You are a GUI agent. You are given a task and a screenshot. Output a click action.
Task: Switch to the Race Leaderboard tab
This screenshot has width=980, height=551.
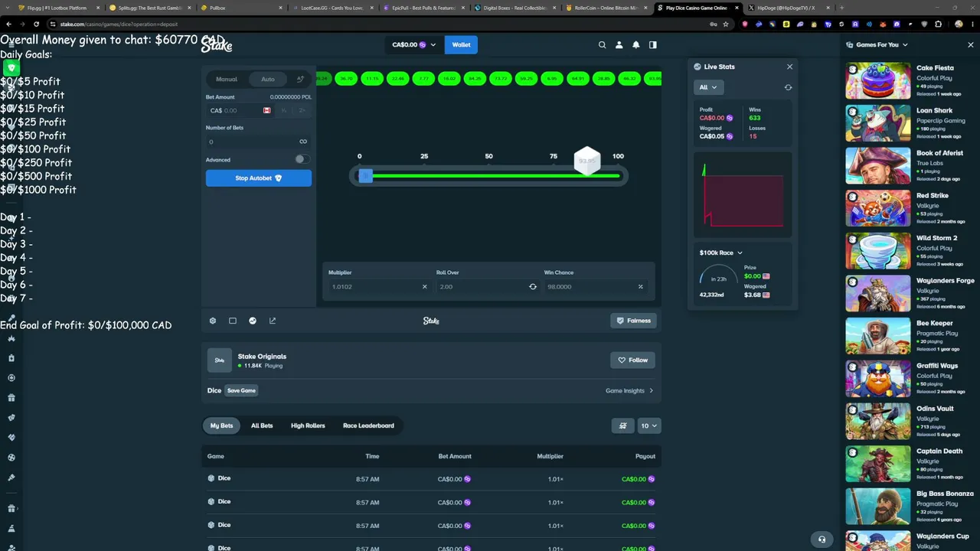368,425
